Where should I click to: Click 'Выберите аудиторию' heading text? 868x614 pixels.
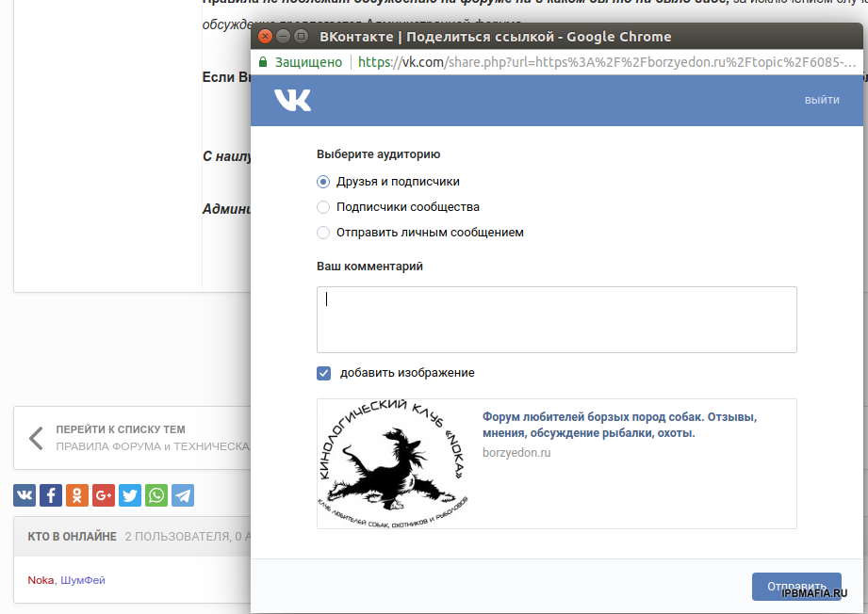coord(378,154)
